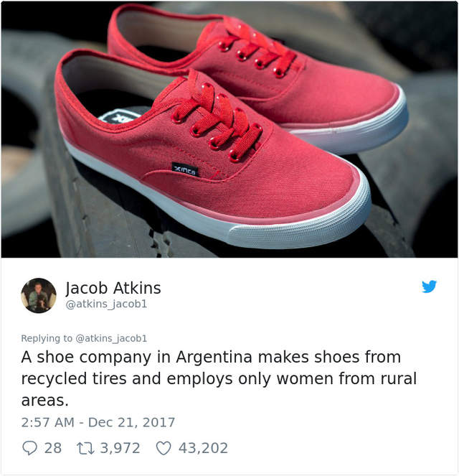Like the tweet with the heart icon

[164, 449]
